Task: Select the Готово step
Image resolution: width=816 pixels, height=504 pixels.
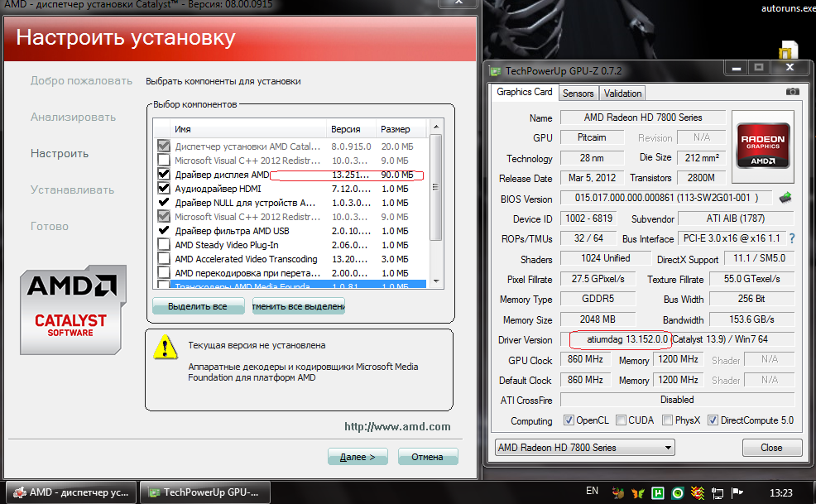Action: click(50, 227)
